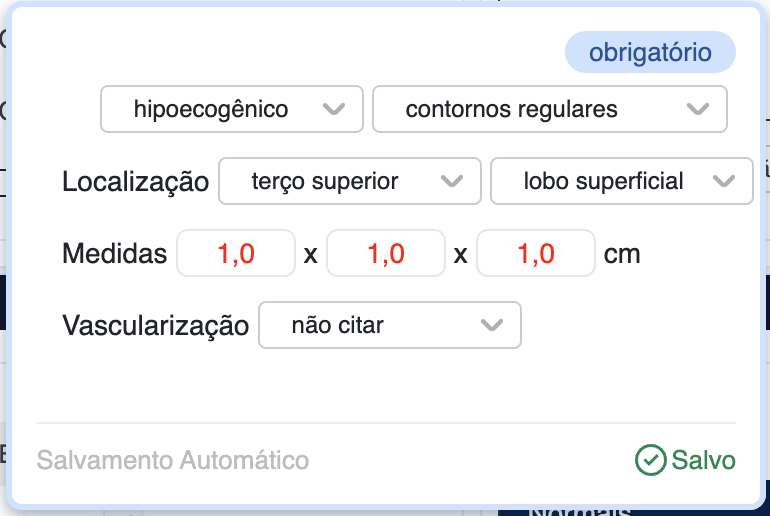
Task: Click the chevron arrow beside lobo superficial
Action: pyautogui.click(x=726, y=182)
